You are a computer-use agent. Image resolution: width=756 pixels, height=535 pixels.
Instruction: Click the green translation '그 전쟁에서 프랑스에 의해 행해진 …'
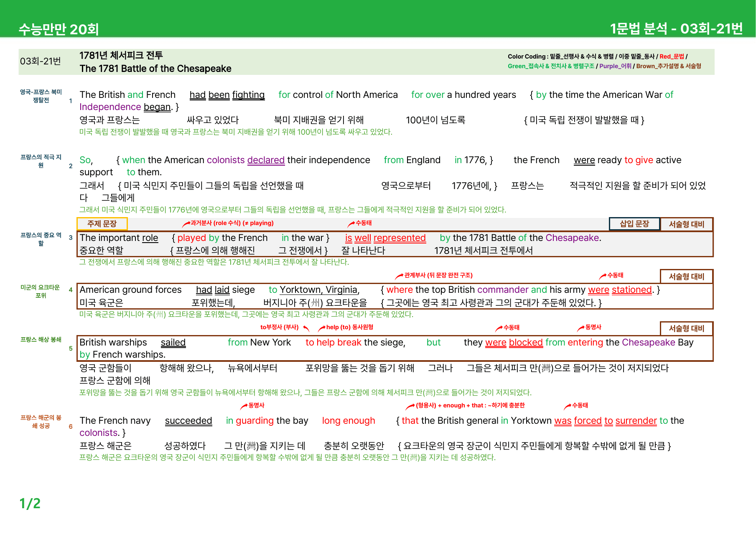coord(214,262)
